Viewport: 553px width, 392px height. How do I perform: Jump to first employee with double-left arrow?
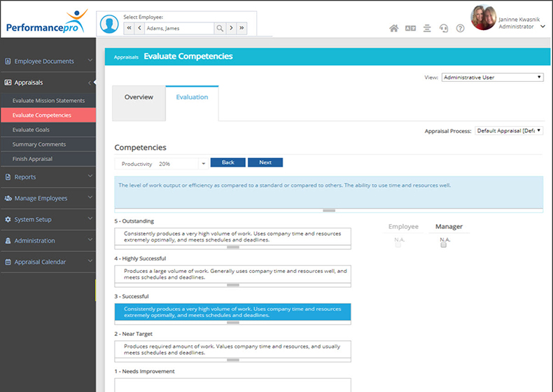tap(129, 28)
